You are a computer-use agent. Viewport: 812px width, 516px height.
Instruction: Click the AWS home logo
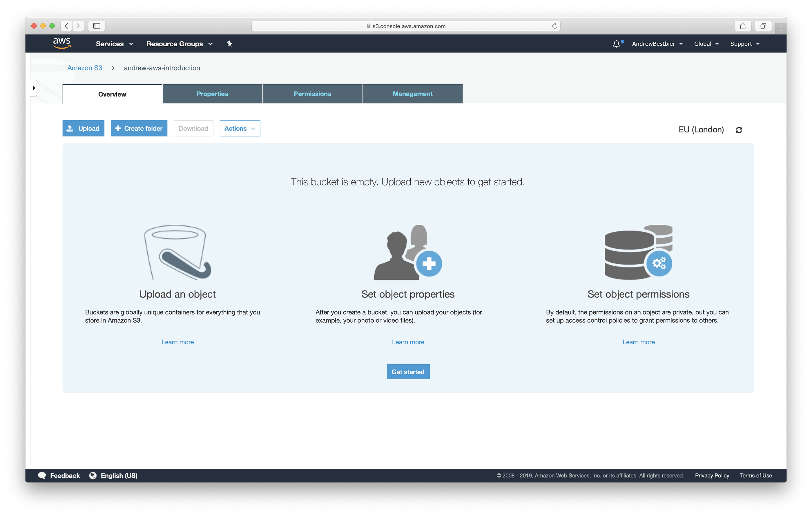pyautogui.click(x=62, y=43)
